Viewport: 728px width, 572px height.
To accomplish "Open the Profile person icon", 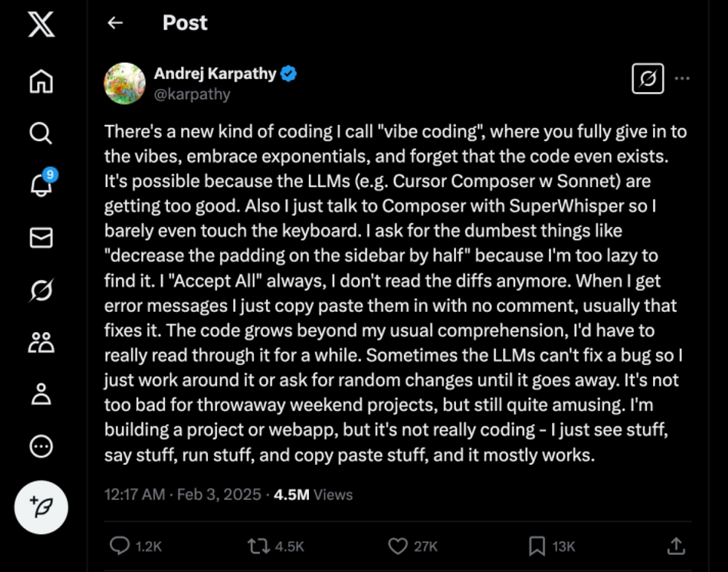I will [x=42, y=394].
